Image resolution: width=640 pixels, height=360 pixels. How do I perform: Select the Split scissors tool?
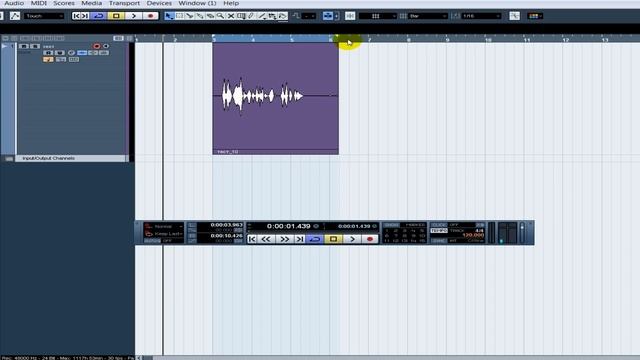click(x=190, y=16)
